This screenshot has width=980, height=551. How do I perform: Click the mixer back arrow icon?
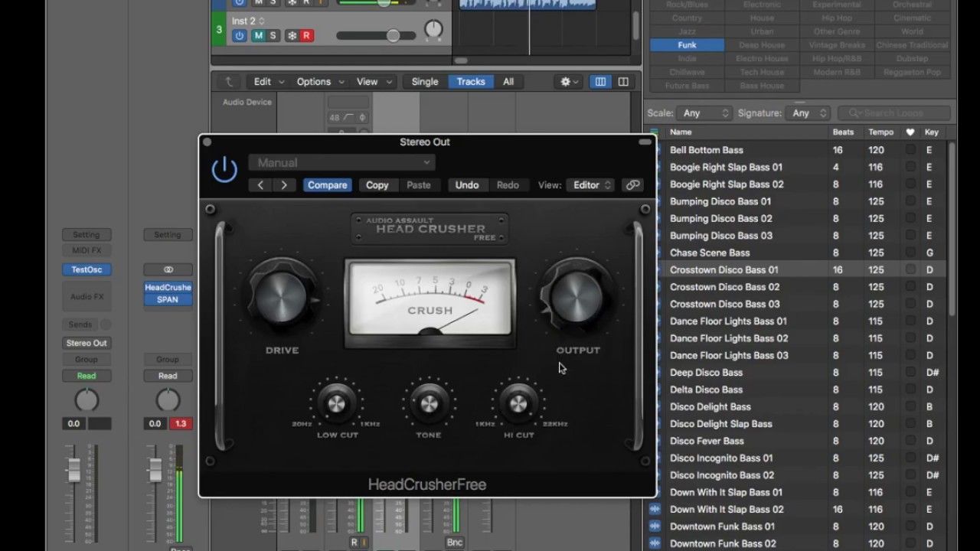point(228,82)
